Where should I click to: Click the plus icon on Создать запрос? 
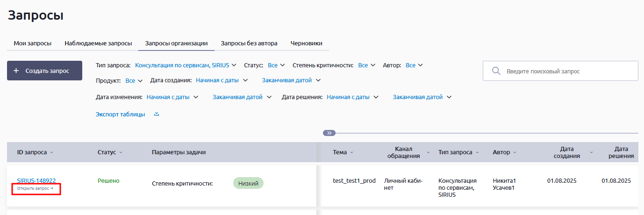click(16, 71)
